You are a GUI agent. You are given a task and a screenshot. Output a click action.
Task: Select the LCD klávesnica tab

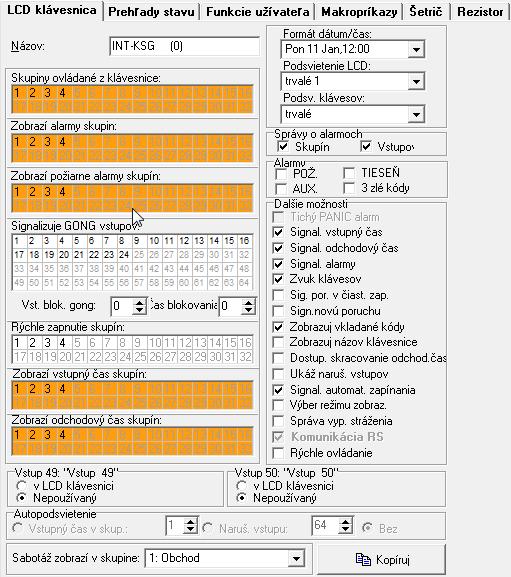pyautogui.click(x=52, y=10)
